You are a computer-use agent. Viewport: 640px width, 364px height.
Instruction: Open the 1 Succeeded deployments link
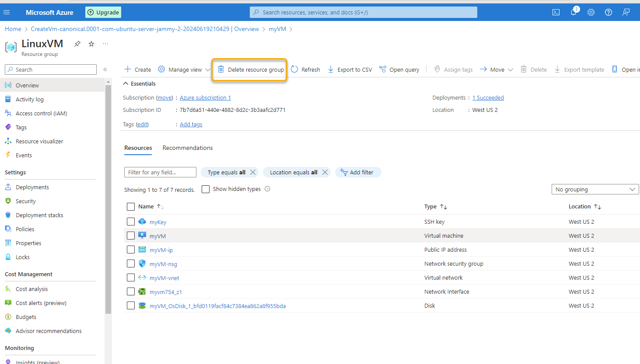(x=488, y=97)
